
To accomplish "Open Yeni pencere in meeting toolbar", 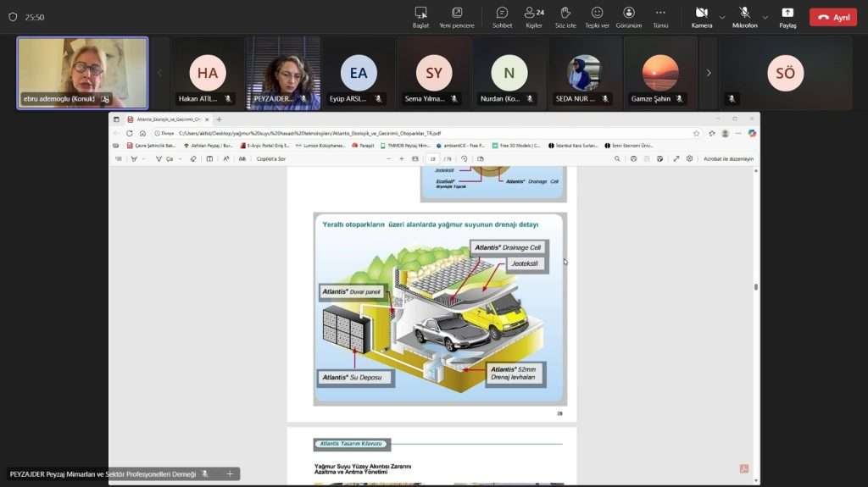I will (457, 17).
